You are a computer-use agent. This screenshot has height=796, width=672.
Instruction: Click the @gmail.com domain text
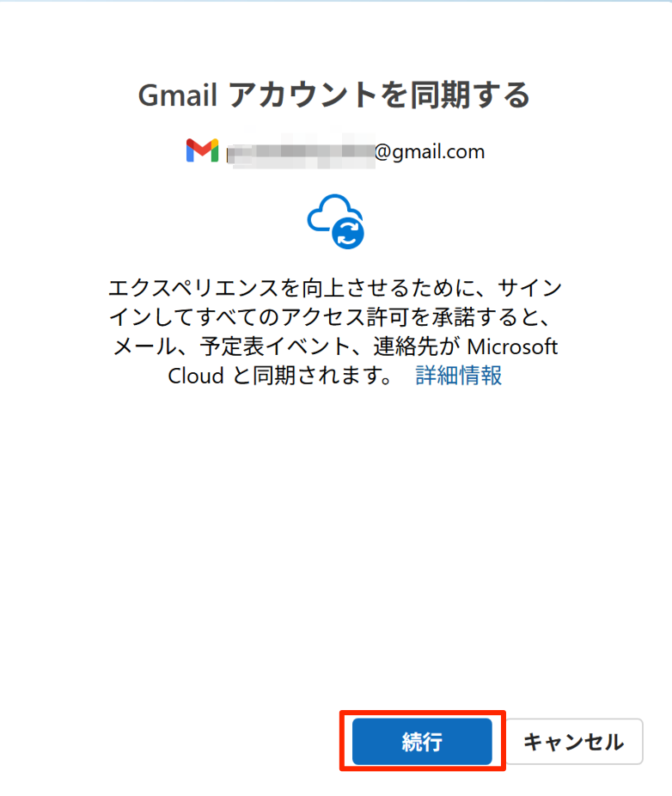(x=430, y=151)
